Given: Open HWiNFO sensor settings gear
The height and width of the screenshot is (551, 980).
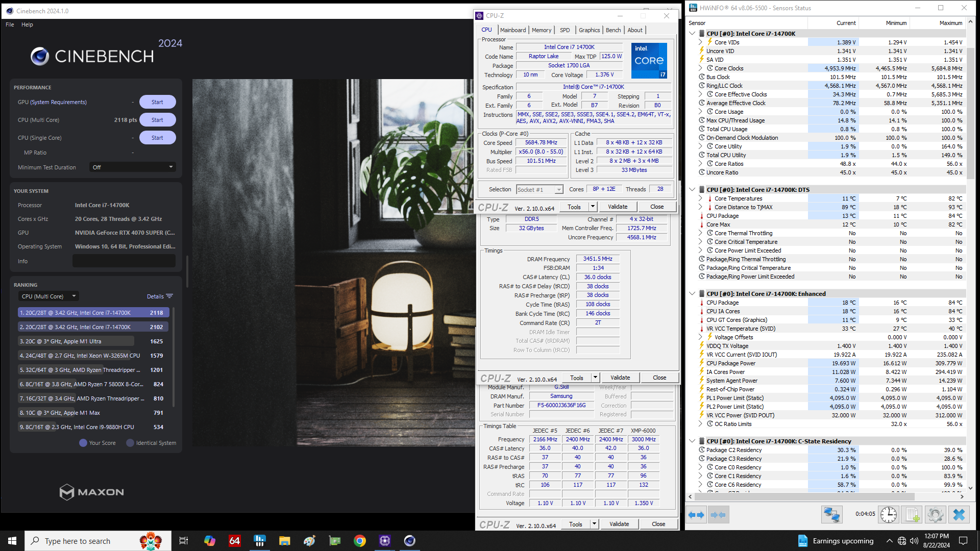Looking at the screenshot, I should click(936, 515).
